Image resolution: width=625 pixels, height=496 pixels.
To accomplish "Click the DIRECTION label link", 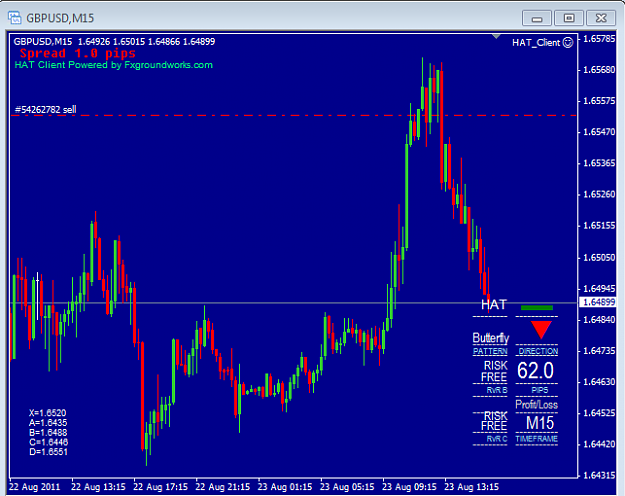I will [x=538, y=351].
